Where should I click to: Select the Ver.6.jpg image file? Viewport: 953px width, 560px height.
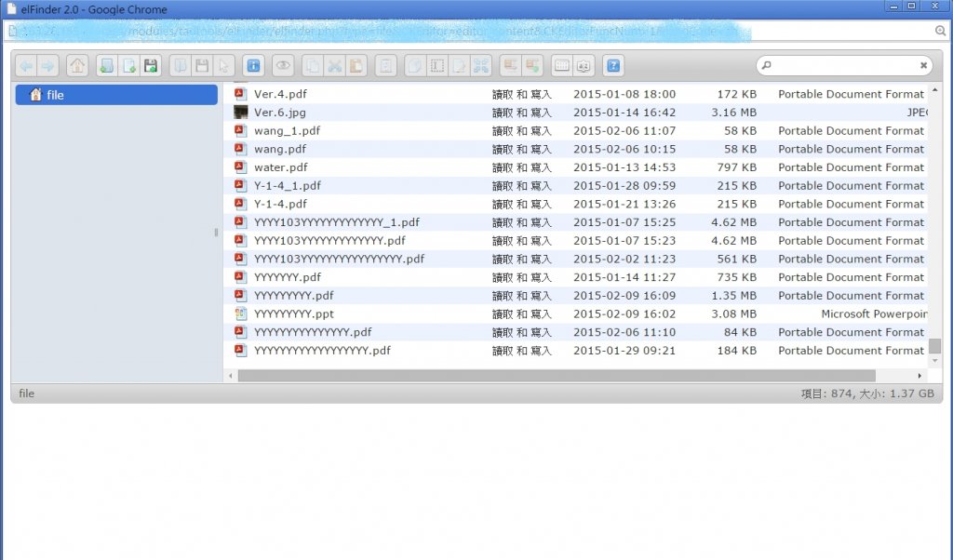(x=280, y=113)
